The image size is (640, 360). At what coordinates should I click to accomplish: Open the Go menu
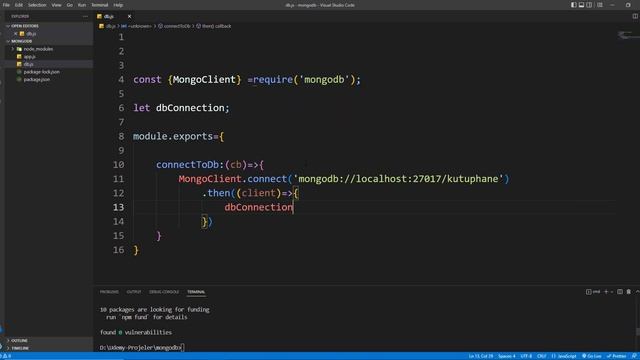click(70, 5)
